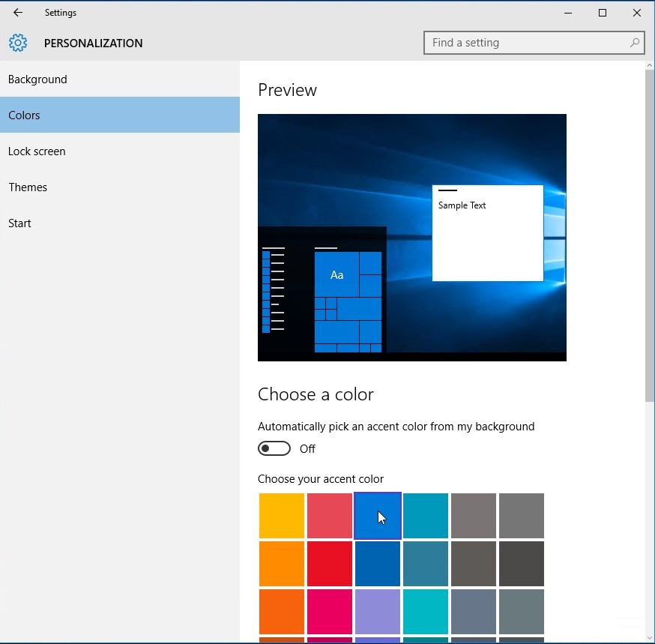Click the back arrow in title bar
655x644 pixels.
(18, 13)
